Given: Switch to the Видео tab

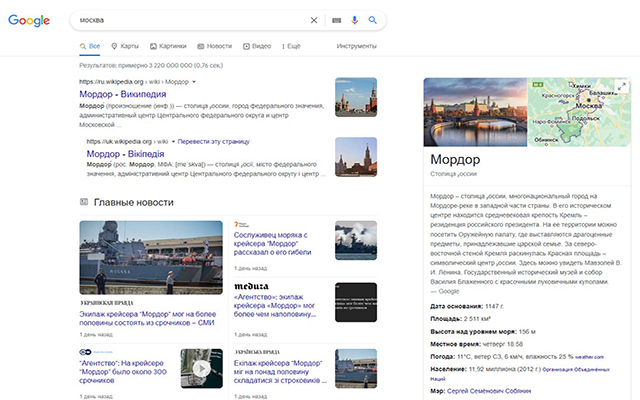Looking at the screenshot, I should click(257, 46).
